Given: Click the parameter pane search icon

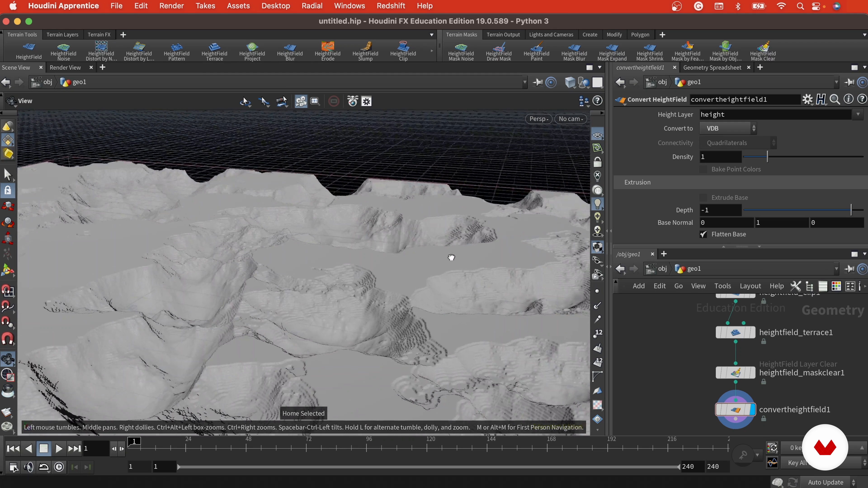Looking at the screenshot, I should [x=835, y=99].
